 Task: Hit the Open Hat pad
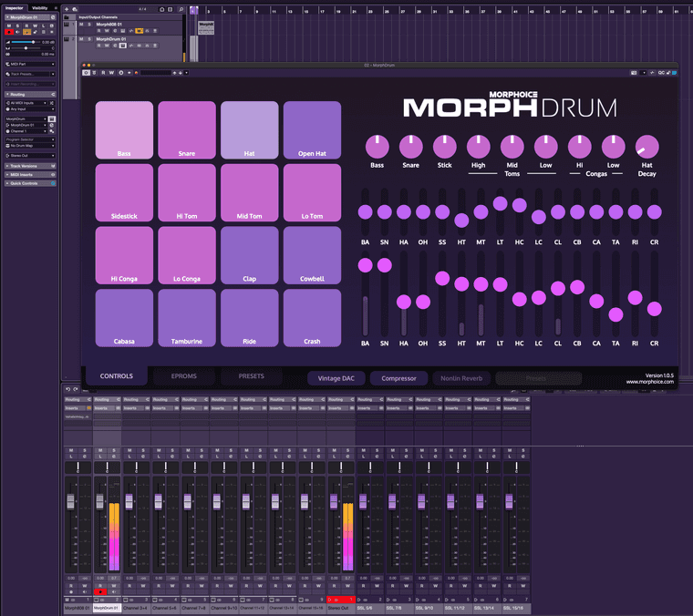pyautogui.click(x=312, y=129)
